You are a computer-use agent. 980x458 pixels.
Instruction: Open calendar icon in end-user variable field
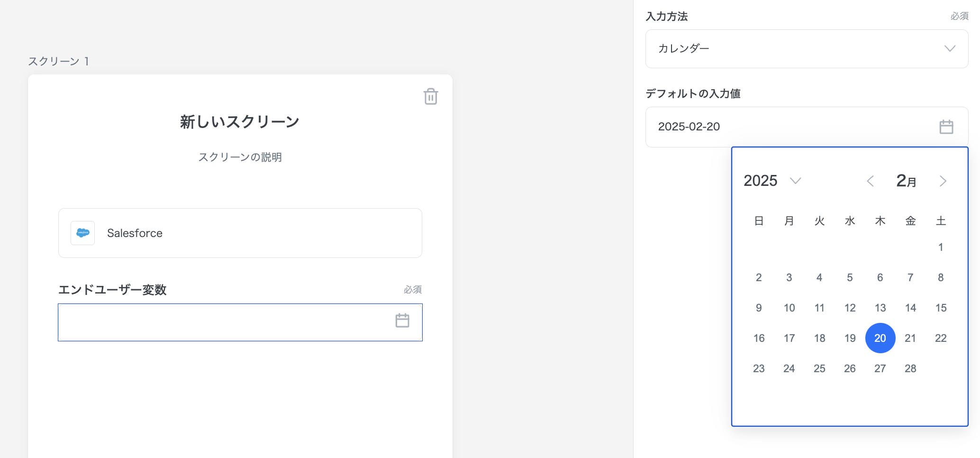click(x=402, y=321)
